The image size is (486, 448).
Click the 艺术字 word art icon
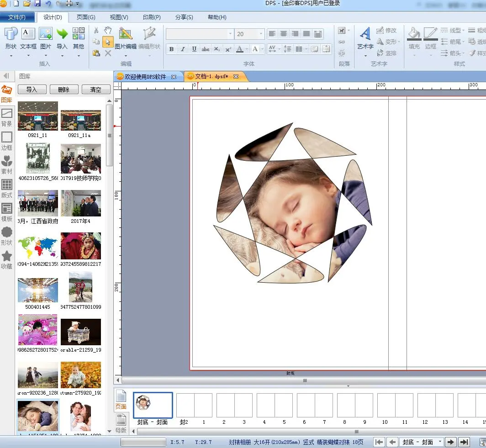coord(365,33)
